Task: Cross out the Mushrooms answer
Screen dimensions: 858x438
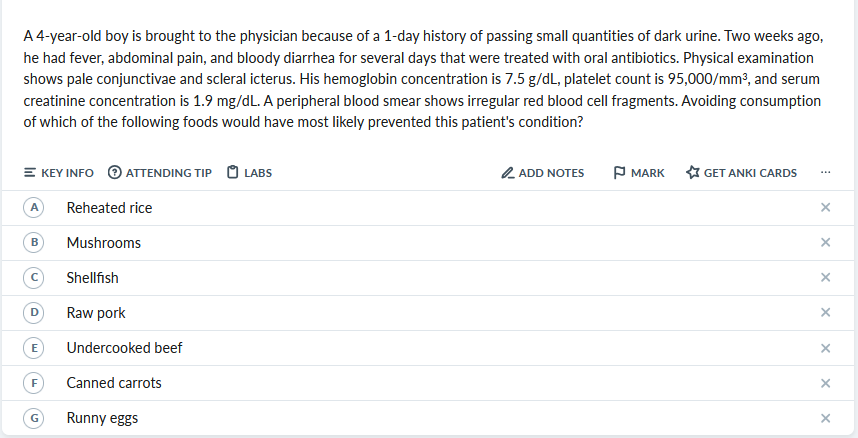Action: click(825, 243)
